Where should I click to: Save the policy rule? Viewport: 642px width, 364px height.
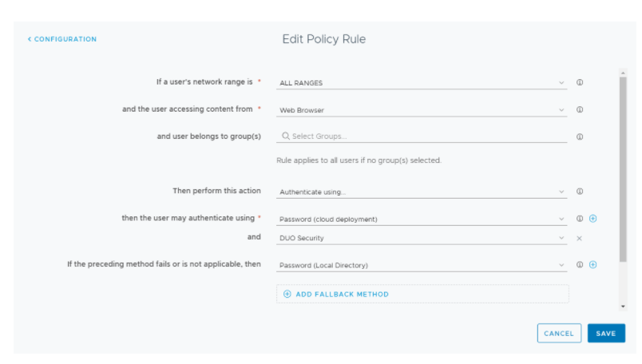coord(606,333)
